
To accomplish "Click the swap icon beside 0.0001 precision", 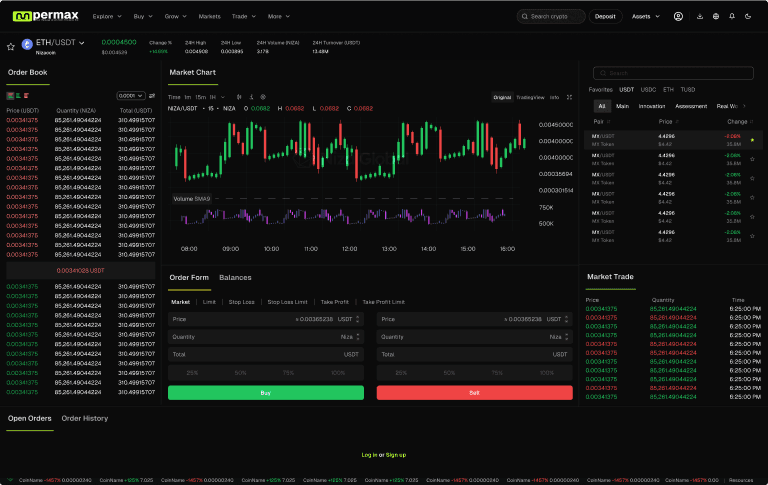I will coord(152,96).
